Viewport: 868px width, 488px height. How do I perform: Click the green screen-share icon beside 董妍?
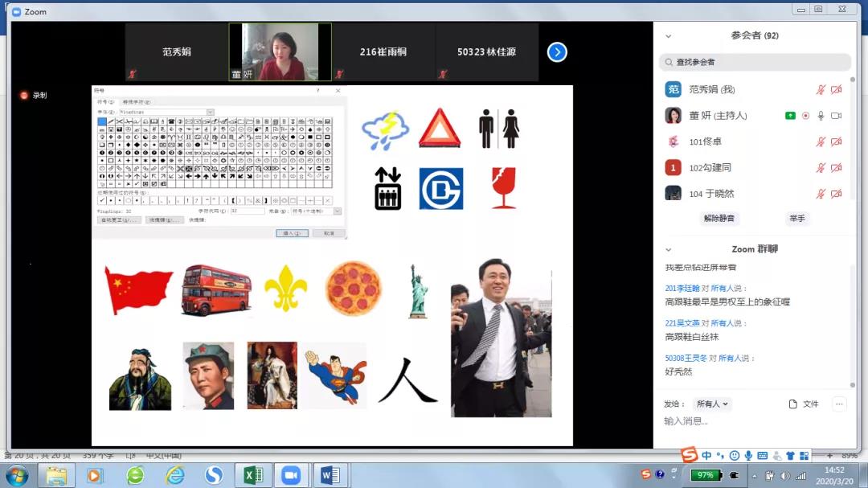tap(790, 116)
